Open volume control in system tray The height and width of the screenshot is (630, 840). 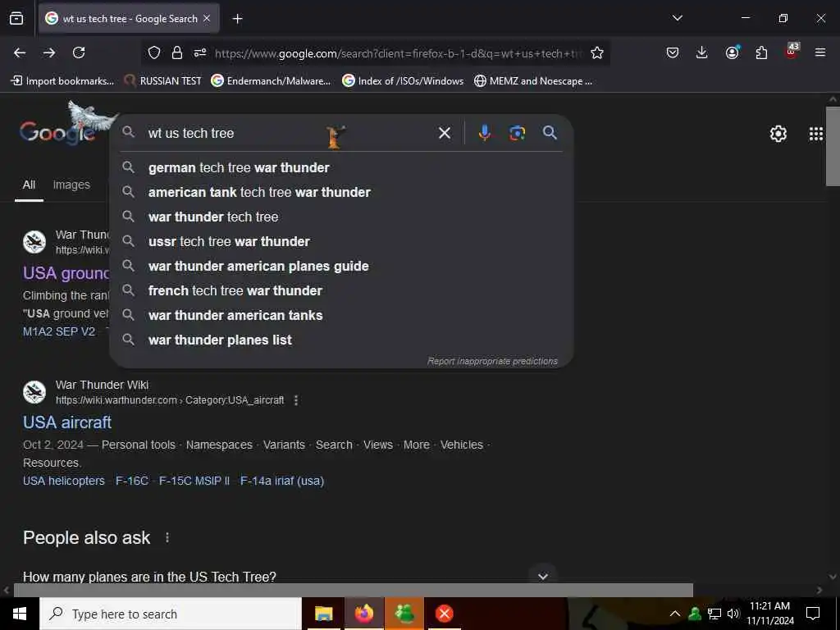tap(733, 614)
